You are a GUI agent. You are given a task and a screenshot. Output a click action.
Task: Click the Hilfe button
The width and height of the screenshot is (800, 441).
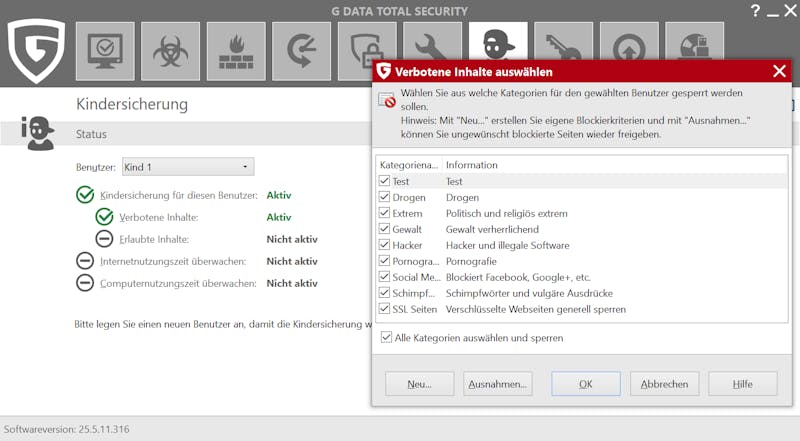pos(743,384)
